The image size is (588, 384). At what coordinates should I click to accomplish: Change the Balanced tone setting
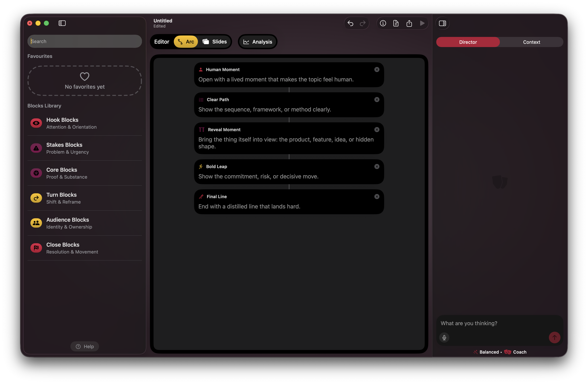tap(486, 352)
